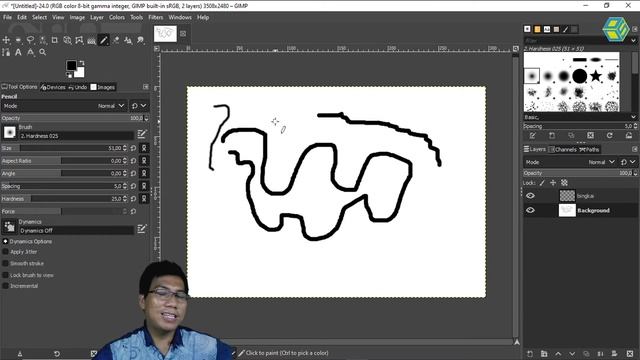This screenshot has height=360, width=640.
Task: Open the dynamics editor beside Dynamics Off
Action: pos(142,229)
